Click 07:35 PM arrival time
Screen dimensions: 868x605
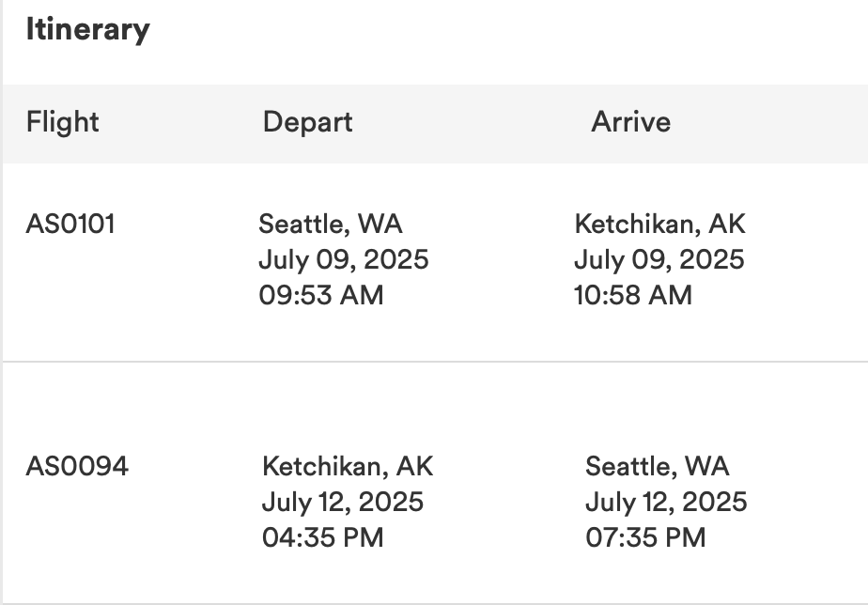[x=645, y=537]
